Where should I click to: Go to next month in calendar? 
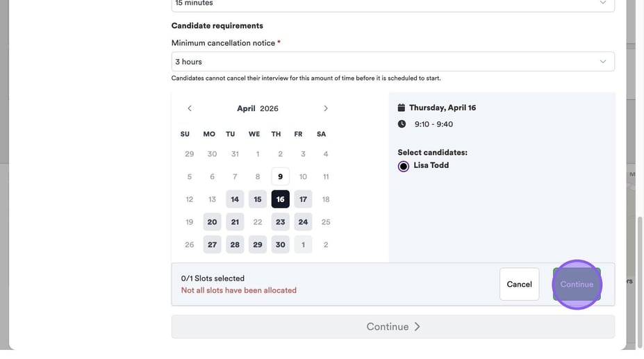click(326, 108)
